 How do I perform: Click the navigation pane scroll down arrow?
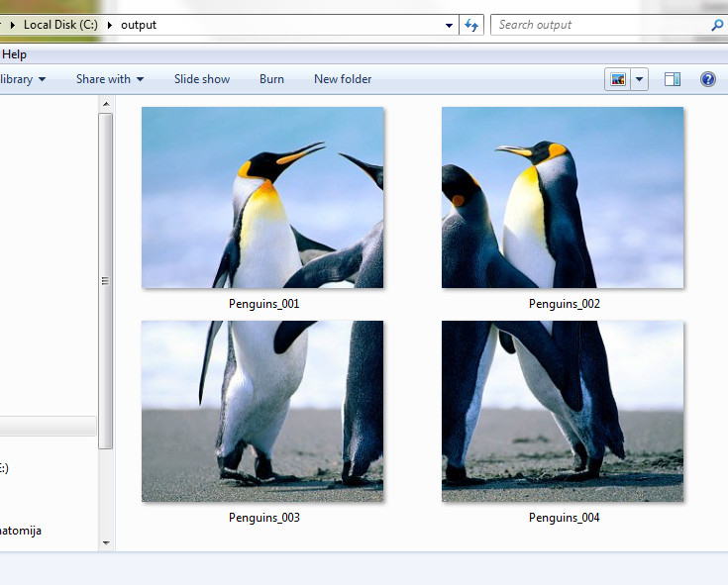pos(105,541)
